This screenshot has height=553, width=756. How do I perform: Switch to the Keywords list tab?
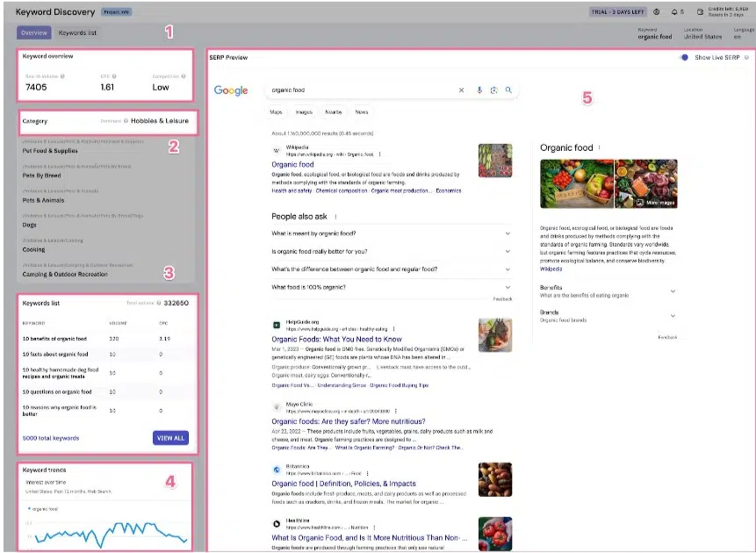click(78, 32)
